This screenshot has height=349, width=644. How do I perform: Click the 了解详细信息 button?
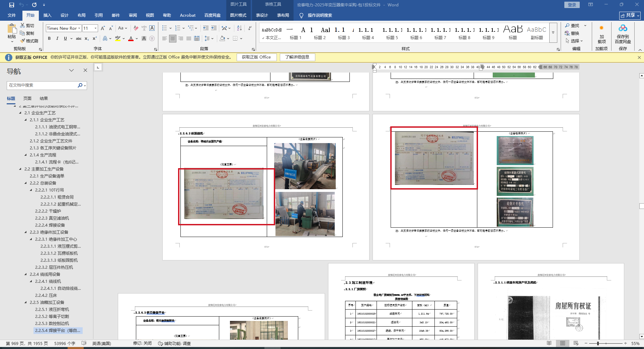297,57
